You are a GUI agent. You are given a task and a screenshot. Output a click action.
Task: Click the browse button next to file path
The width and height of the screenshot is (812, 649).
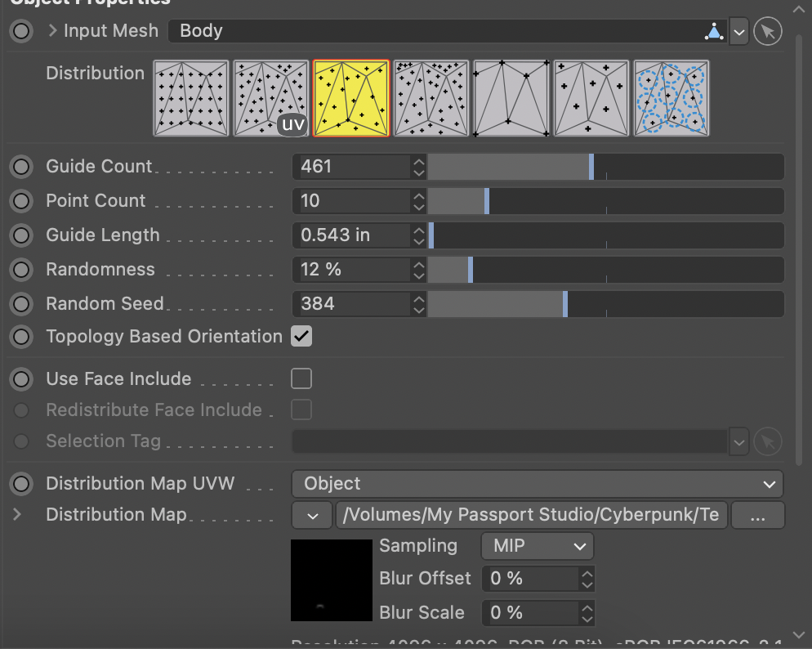click(x=757, y=516)
